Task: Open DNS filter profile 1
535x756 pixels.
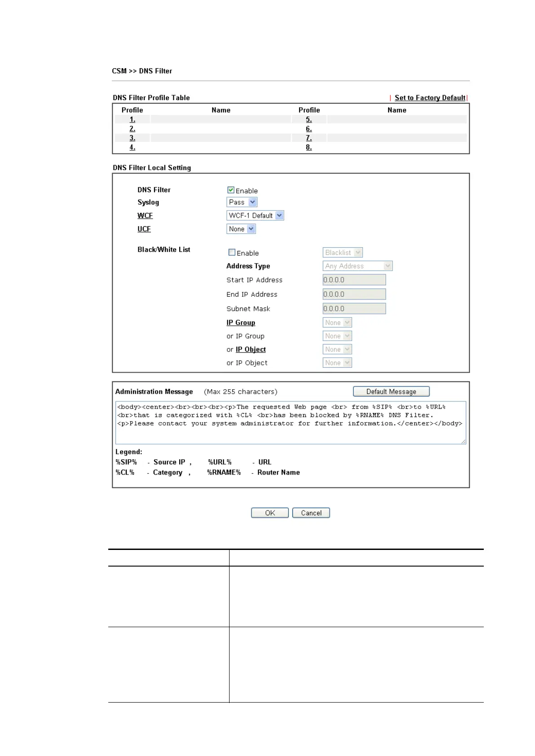Action: [133, 119]
